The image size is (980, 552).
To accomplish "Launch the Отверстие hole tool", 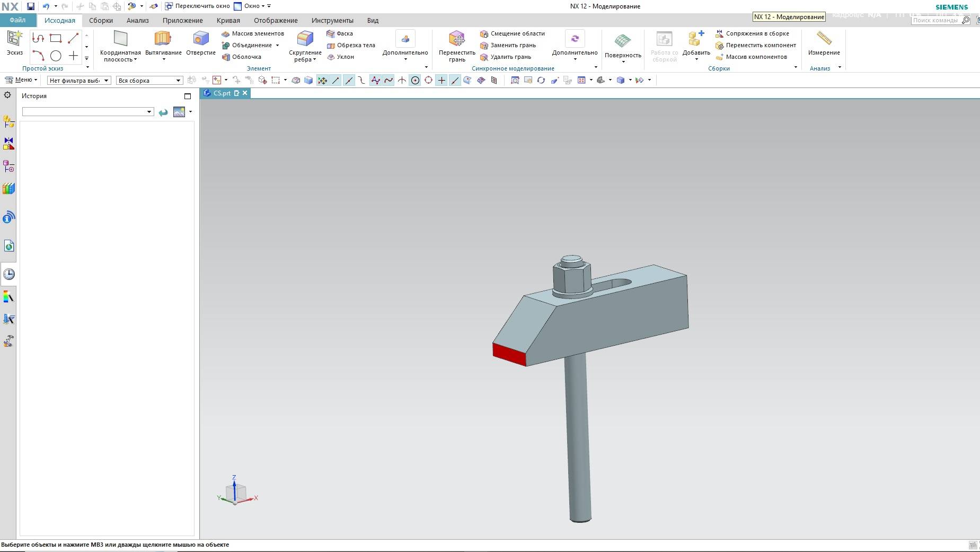I will coord(201,43).
